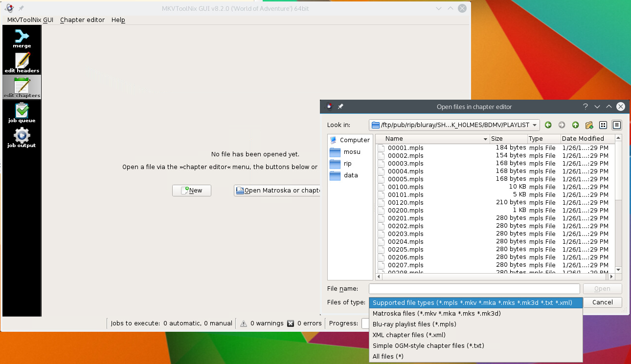The width and height of the screenshot is (631, 364).
Task: Navigate back in the file browser
Action: point(548,125)
